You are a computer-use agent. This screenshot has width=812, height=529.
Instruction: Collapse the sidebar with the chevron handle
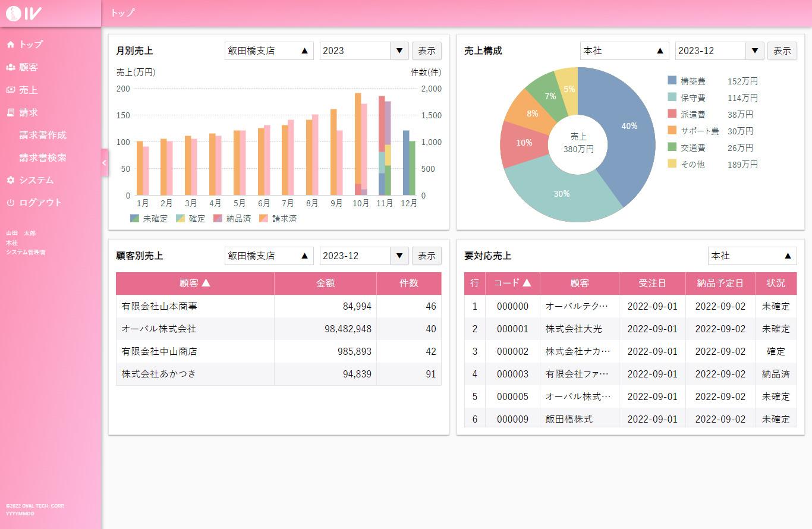[104, 163]
